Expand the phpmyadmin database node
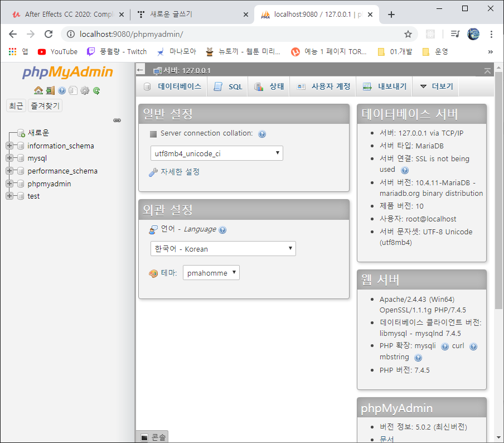This screenshot has height=443, width=504. pos(9,184)
